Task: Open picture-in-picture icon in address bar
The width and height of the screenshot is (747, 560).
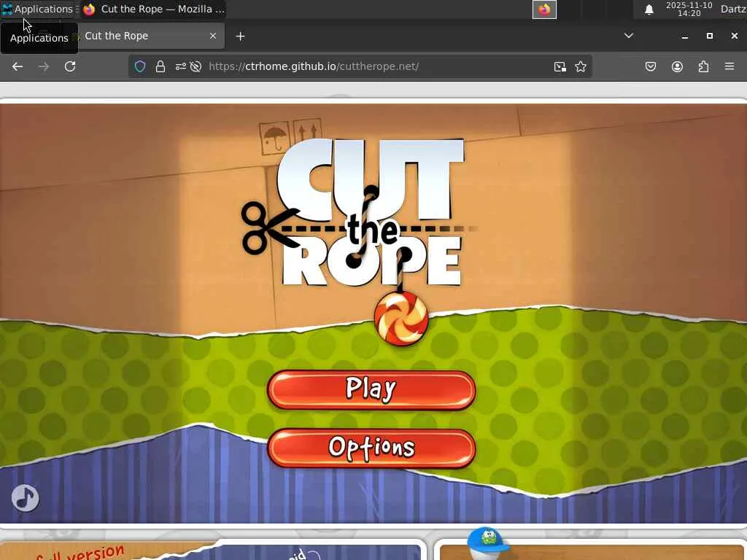Action: click(x=560, y=66)
